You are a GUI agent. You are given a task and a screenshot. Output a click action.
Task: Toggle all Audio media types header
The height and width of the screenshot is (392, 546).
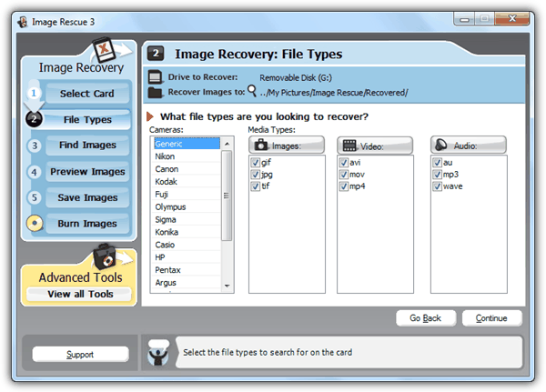click(x=469, y=145)
